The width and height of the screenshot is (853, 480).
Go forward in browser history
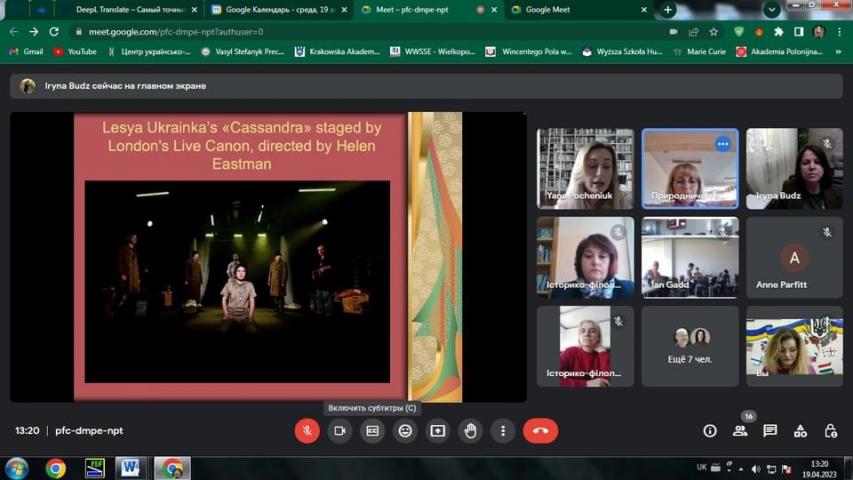point(34,32)
